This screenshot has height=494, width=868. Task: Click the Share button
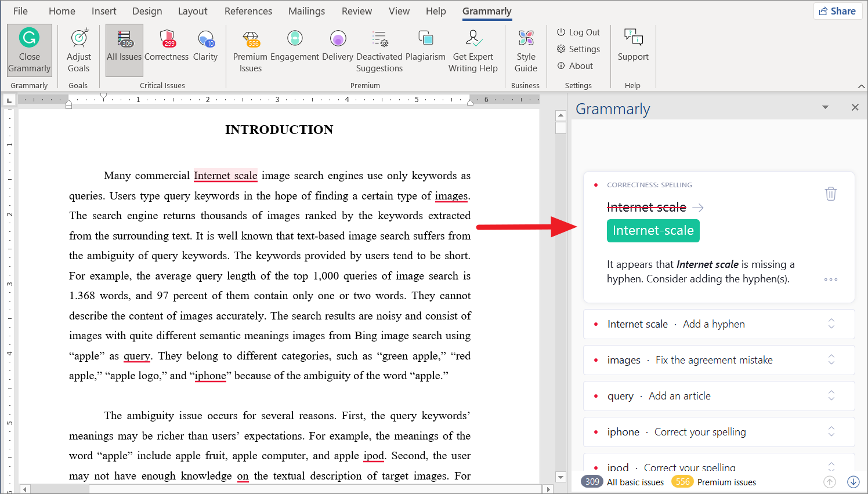(837, 10)
